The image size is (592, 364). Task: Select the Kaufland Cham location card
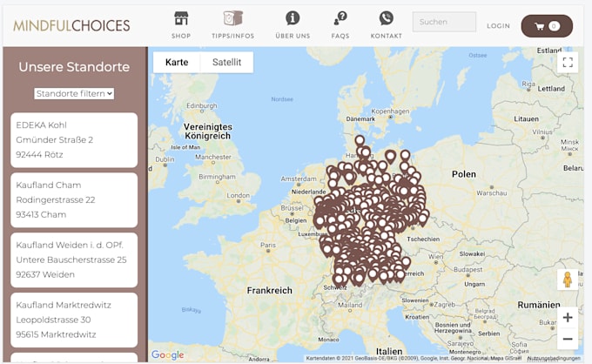click(x=74, y=199)
